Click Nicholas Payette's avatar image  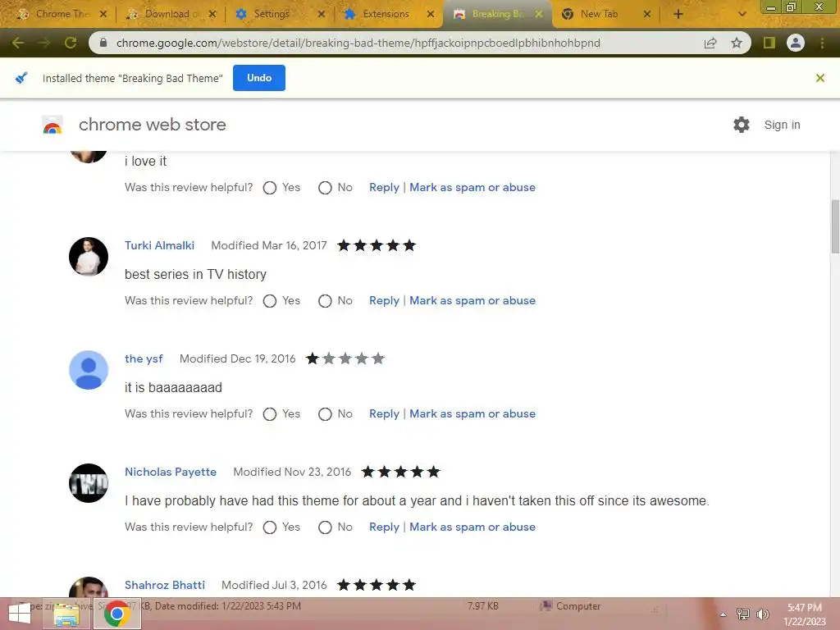click(x=89, y=483)
